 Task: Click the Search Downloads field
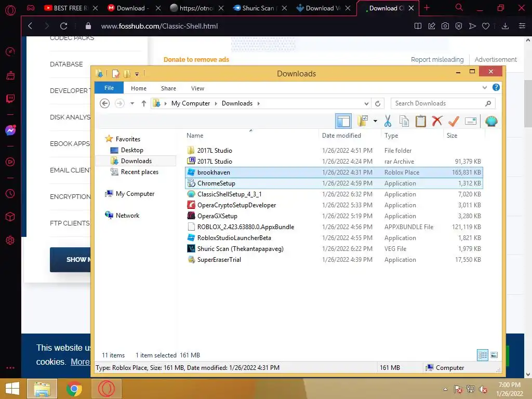coord(443,103)
